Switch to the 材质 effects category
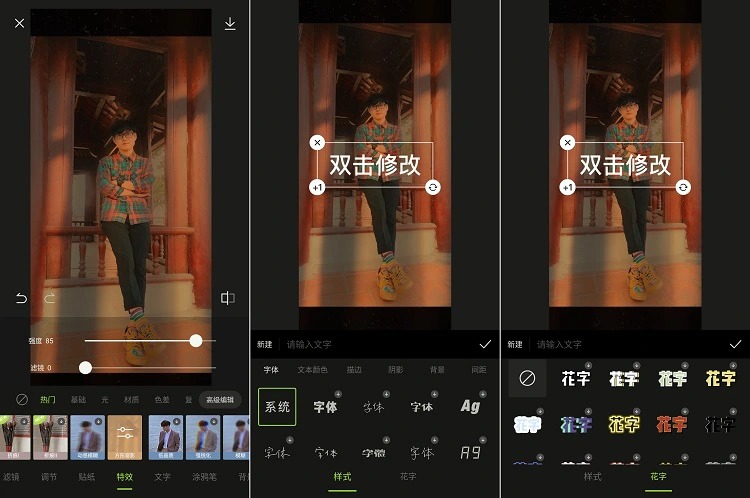 click(x=132, y=399)
